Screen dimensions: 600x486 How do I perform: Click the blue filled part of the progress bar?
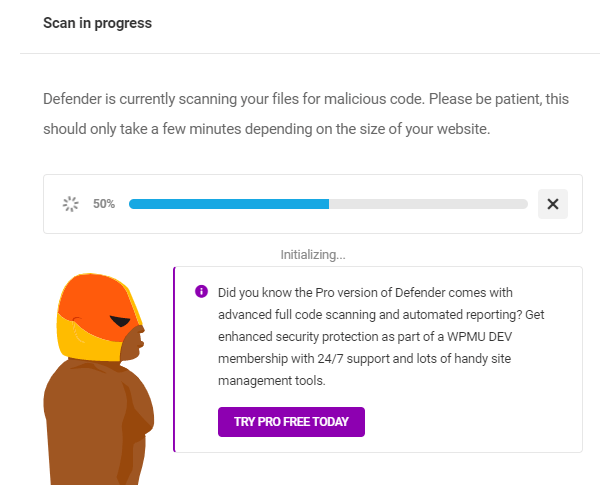[228, 204]
